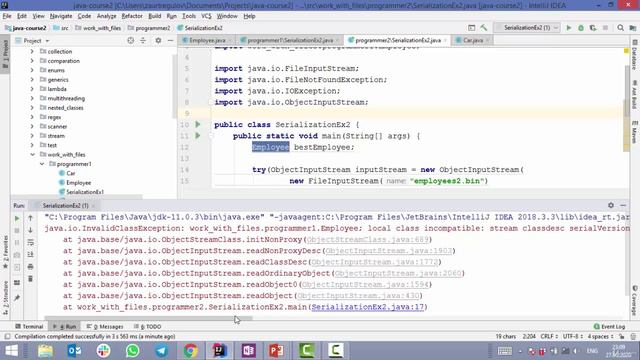Toggle soft-wrap icon in Run panel
This screenshot has height=360, width=640.
(31, 242)
